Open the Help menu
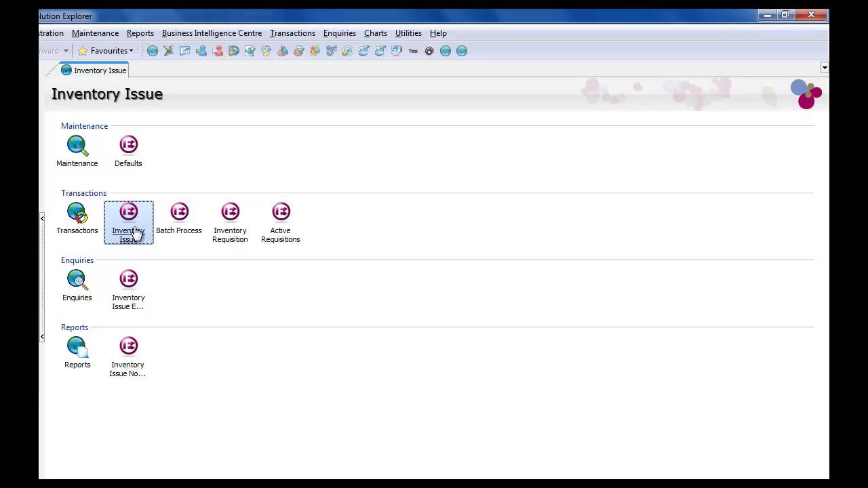The image size is (868, 488). pyautogui.click(x=438, y=33)
